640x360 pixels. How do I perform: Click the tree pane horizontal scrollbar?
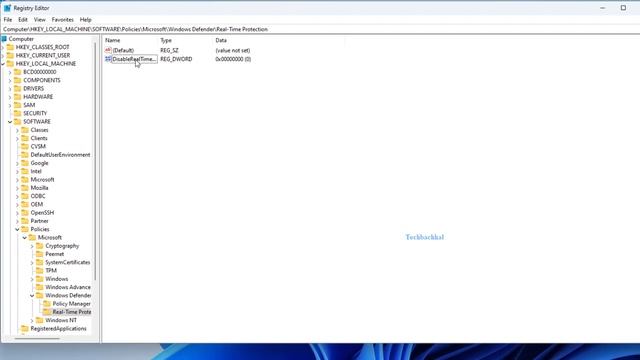point(37,338)
